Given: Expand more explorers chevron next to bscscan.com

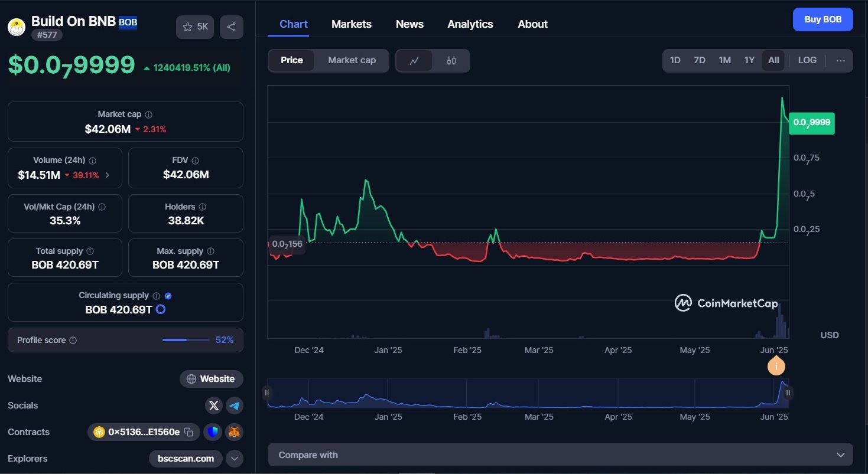Looking at the screenshot, I should point(235,459).
